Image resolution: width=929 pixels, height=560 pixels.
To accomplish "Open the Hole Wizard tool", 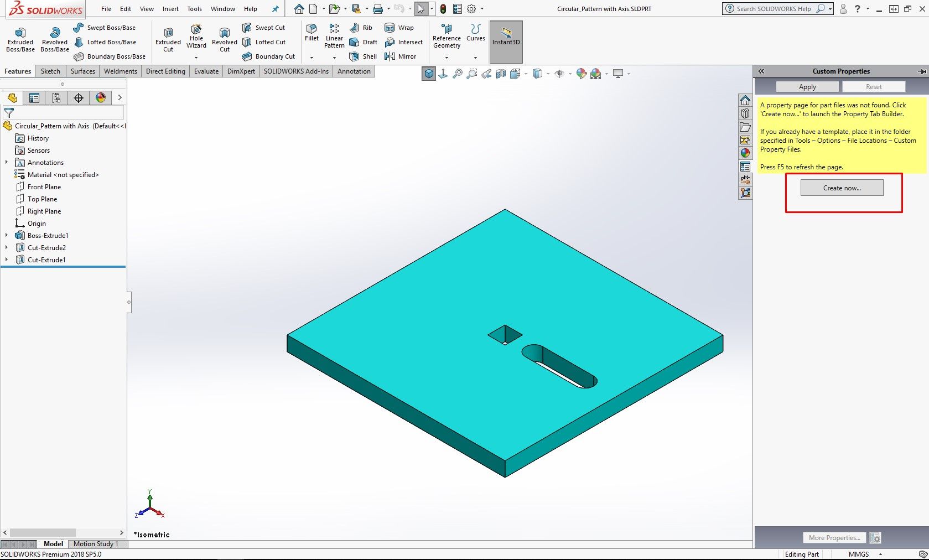I will click(x=196, y=36).
